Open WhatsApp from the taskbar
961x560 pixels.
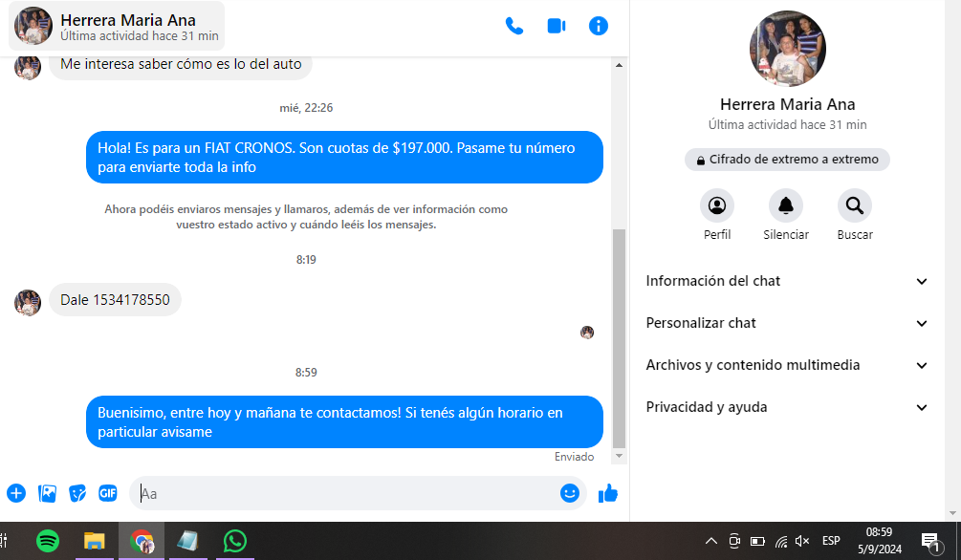coord(235,541)
